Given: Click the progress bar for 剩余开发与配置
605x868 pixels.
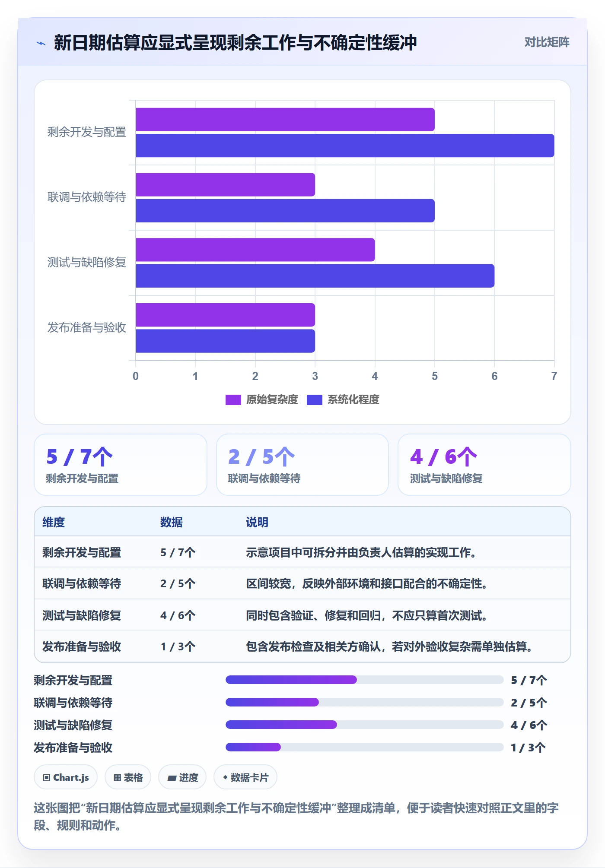Looking at the screenshot, I should pyautogui.click(x=365, y=680).
